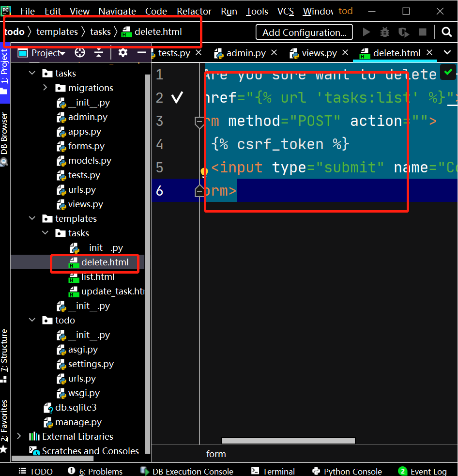Open DB Execution Console tool window
The height and width of the screenshot is (476, 458).
[186, 471]
